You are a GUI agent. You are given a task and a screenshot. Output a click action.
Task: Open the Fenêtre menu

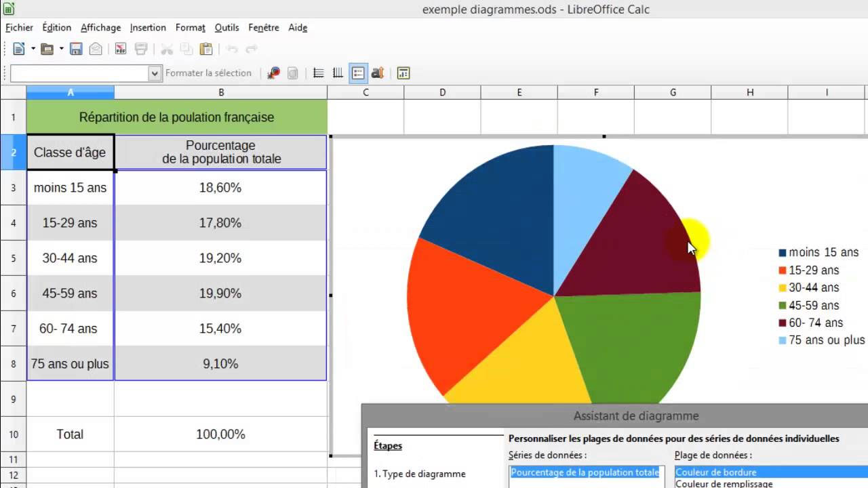(x=264, y=28)
